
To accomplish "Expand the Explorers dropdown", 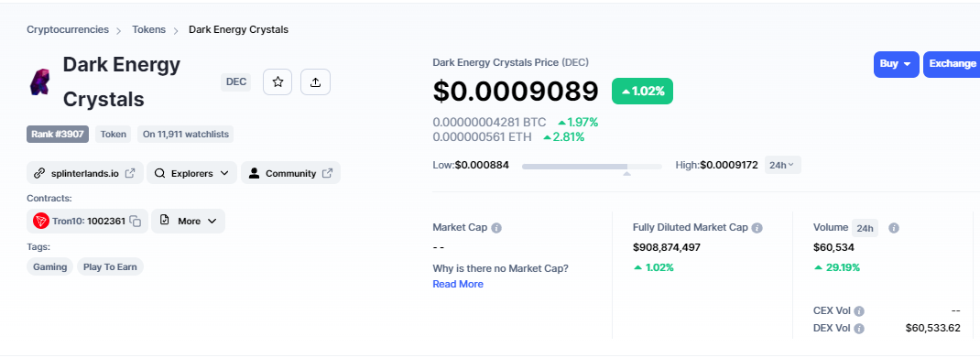I will tap(191, 173).
